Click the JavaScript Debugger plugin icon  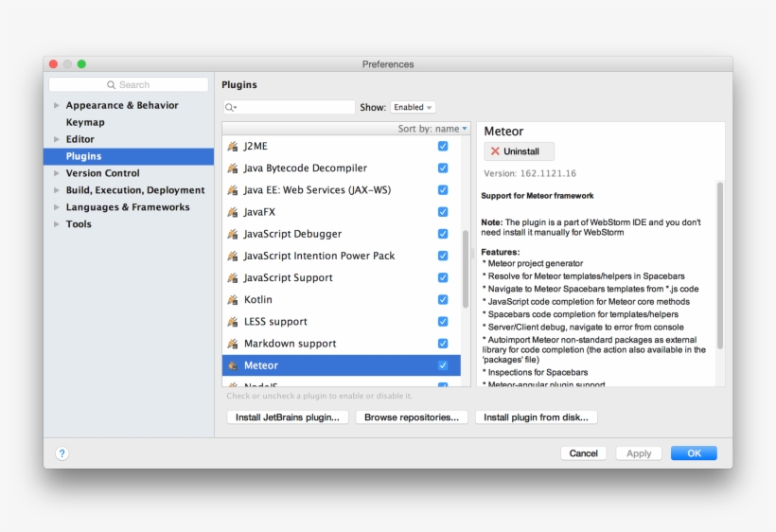[233, 234]
